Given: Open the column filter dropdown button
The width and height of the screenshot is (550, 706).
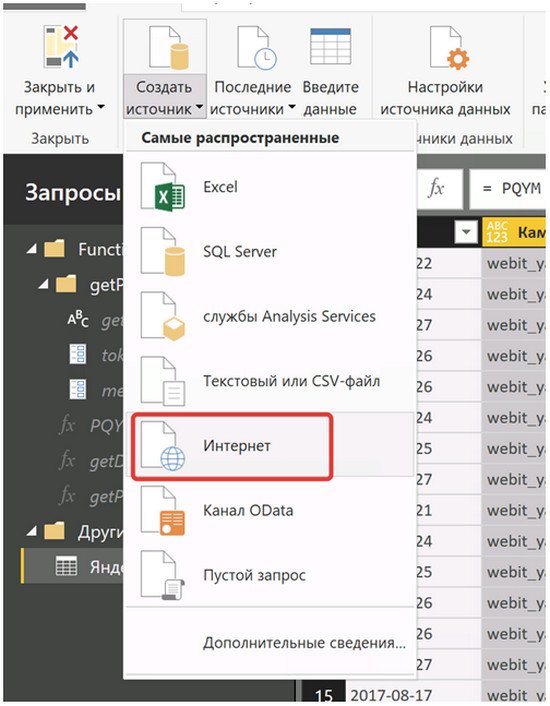Looking at the screenshot, I should 466,232.
